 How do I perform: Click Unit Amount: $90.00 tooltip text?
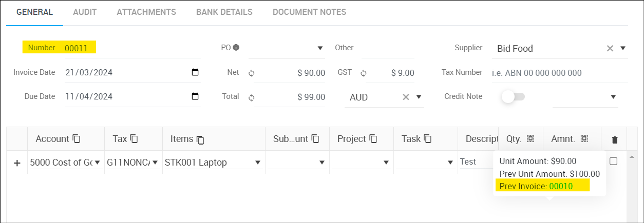coord(538,161)
